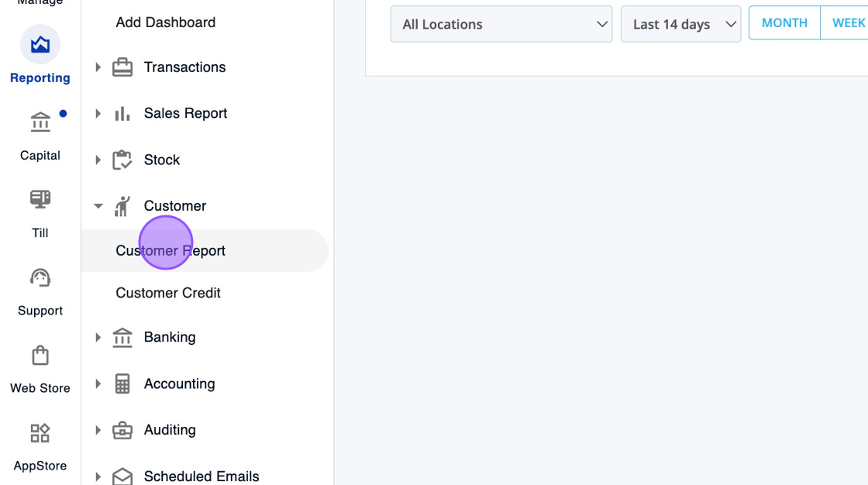The height and width of the screenshot is (485, 868).
Task: Open the Till register icon
Action: tap(40, 200)
